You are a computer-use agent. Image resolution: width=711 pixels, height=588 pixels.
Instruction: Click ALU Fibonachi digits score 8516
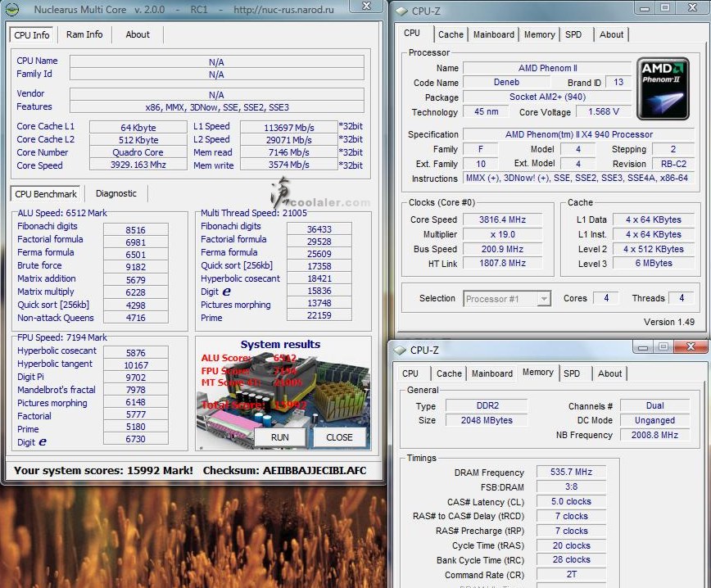[x=136, y=230]
